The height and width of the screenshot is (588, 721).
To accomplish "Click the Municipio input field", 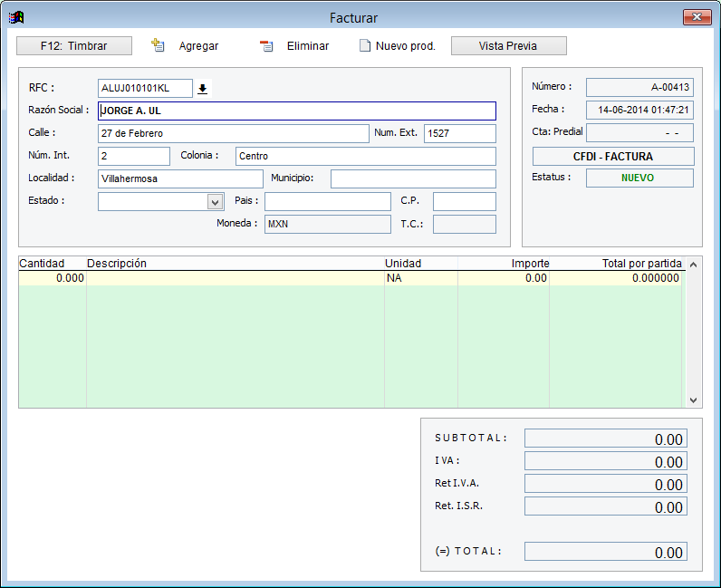I will [412, 179].
